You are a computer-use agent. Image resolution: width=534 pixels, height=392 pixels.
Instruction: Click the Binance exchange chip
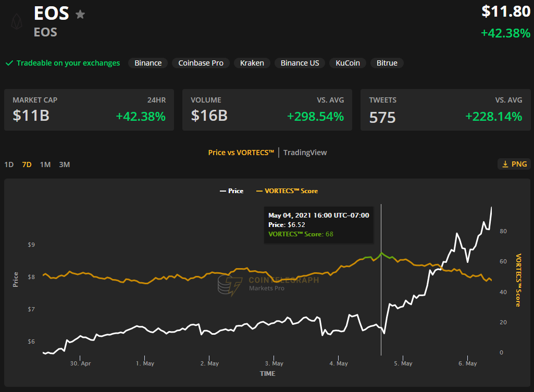(x=148, y=63)
